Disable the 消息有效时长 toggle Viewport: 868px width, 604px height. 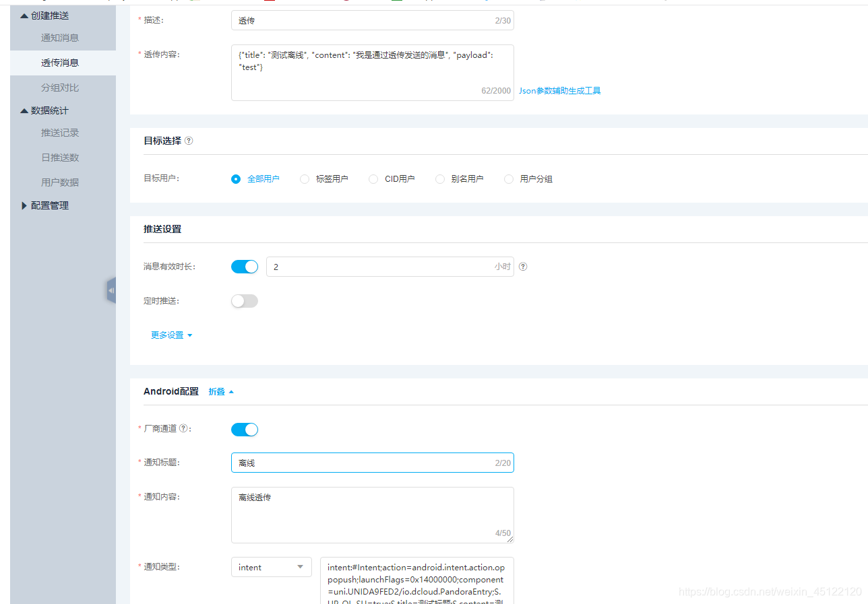[x=244, y=267]
